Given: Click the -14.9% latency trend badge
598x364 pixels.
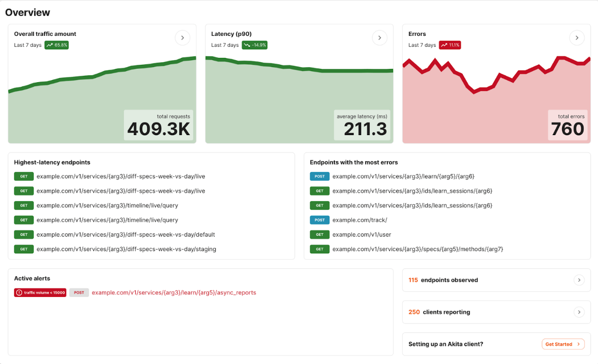Looking at the screenshot, I should coord(255,45).
